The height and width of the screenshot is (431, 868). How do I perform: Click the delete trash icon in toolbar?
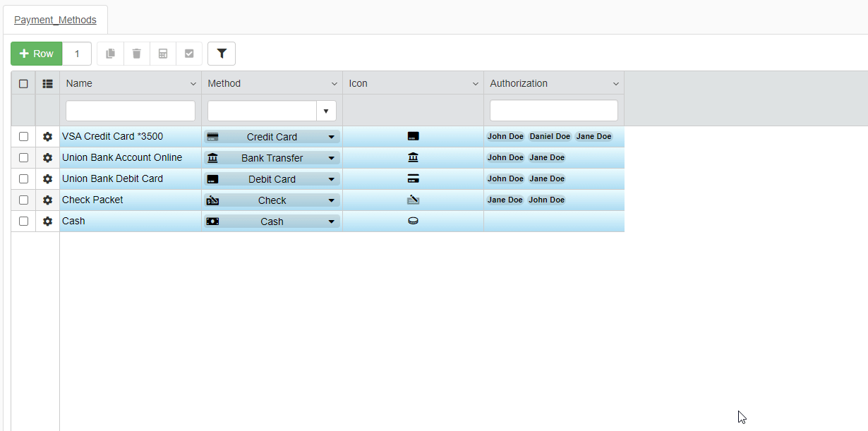(137, 54)
